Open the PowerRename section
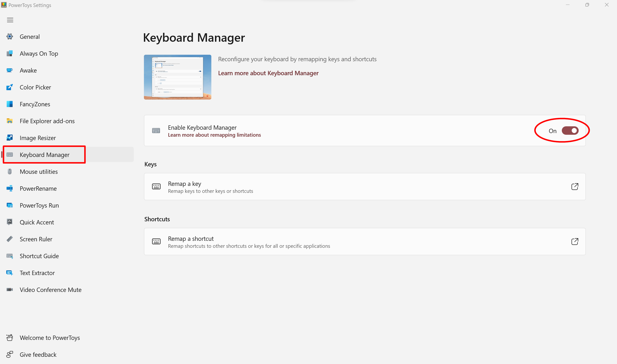The height and width of the screenshot is (364, 617). [x=38, y=188]
